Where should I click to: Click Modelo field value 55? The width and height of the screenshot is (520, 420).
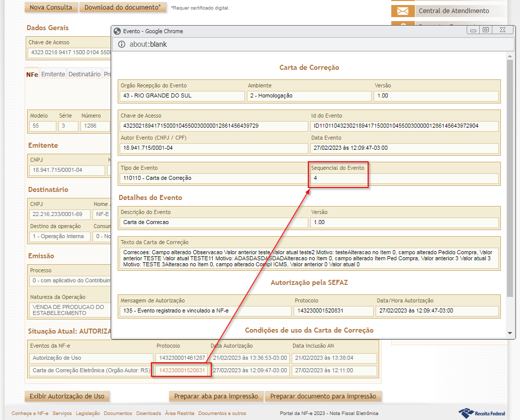pos(42,126)
